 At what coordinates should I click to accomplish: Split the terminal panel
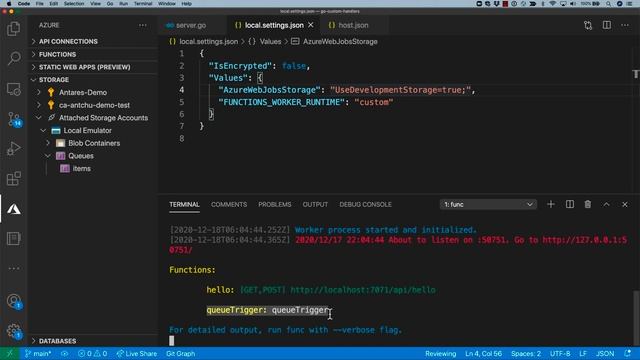point(570,204)
